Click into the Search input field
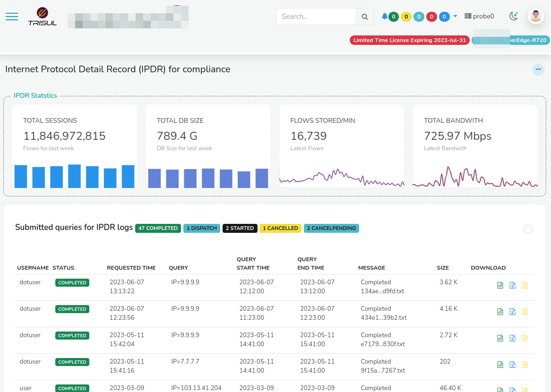This screenshot has height=392, width=551. tap(316, 17)
